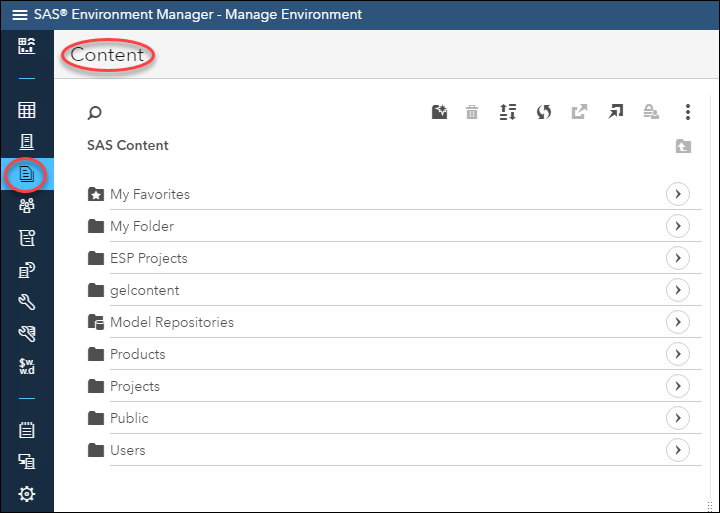Viewport: 720px width, 513px height.
Task: Select the Content page icon in sidebar
Action: (x=27, y=174)
